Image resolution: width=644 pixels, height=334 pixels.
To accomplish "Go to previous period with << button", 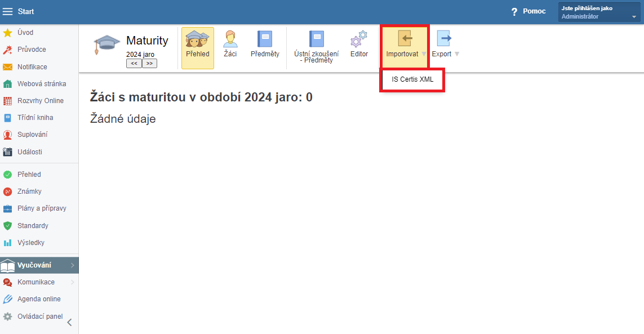I will pyautogui.click(x=134, y=64).
